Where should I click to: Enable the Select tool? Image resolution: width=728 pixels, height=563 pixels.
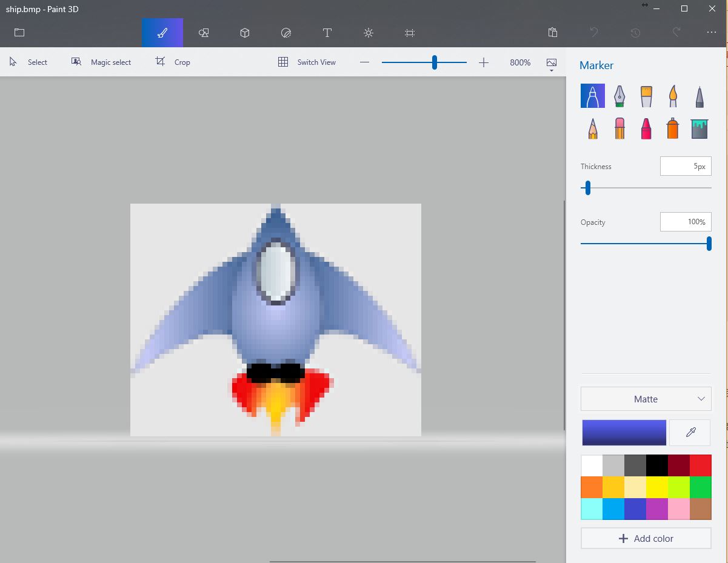point(28,61)
